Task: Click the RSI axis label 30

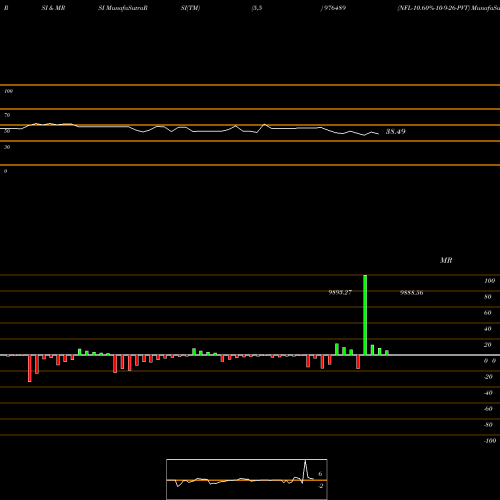Action: [x=7, y=147]
